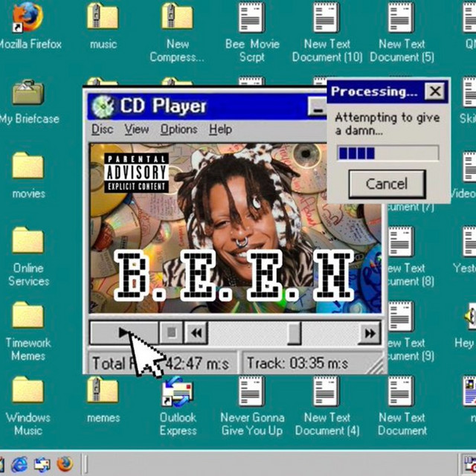
Task: Open the Mozilla Firefox desktop shortcut
Action: [28, 18]
